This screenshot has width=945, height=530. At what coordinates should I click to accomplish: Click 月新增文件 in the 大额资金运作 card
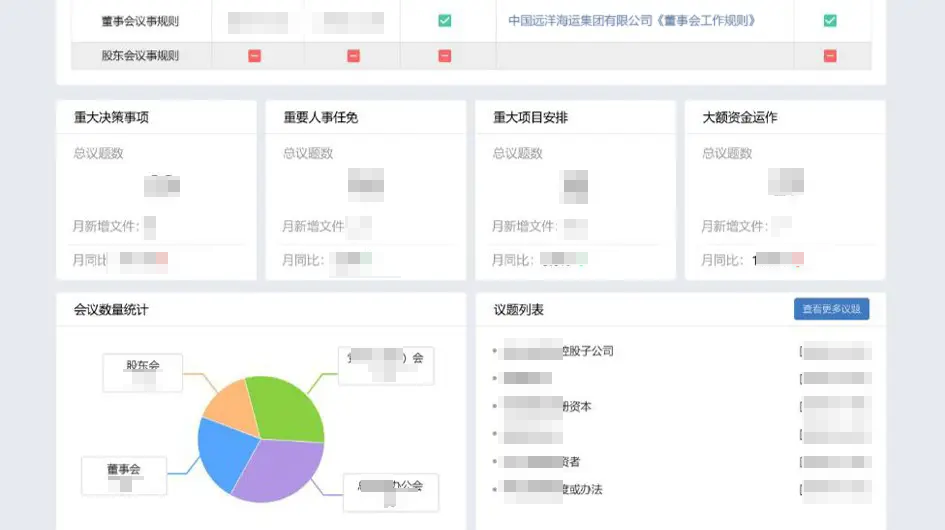point(734,226)
